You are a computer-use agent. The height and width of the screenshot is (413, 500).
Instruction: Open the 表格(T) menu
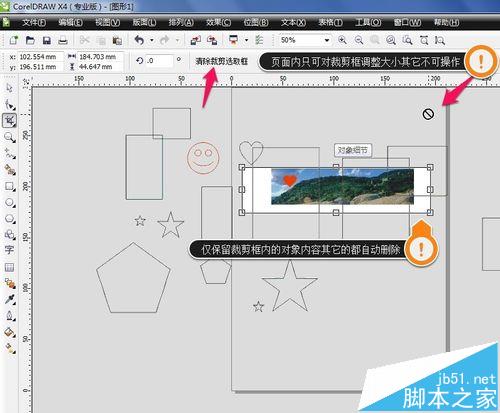click(330, 22)
